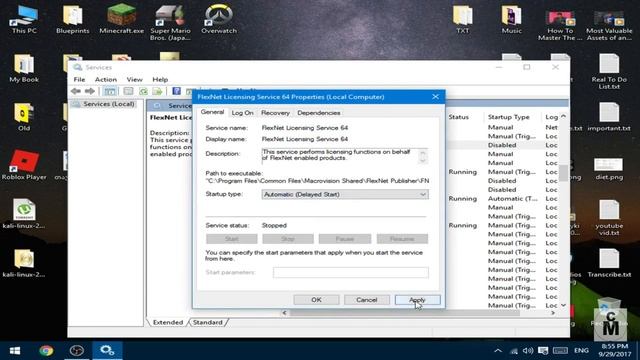Image resolution: width=640 pixels, height=360 pixels.
Task: Open the File menu in Services
Action: coord(79,79)
